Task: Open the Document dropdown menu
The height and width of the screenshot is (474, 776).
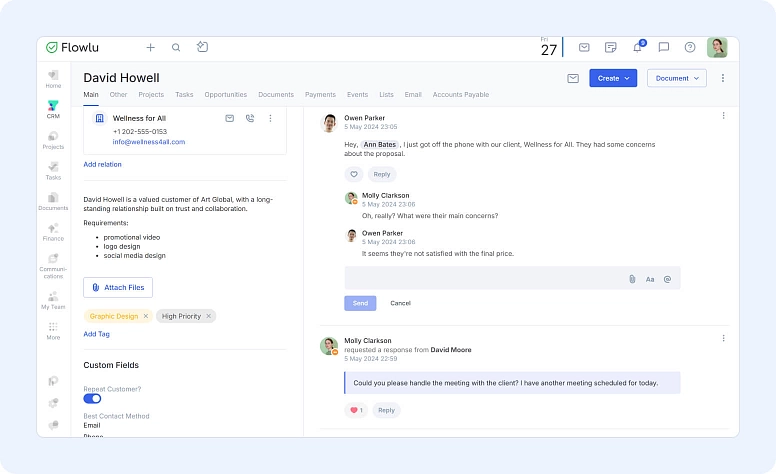Action: [676, 78]
